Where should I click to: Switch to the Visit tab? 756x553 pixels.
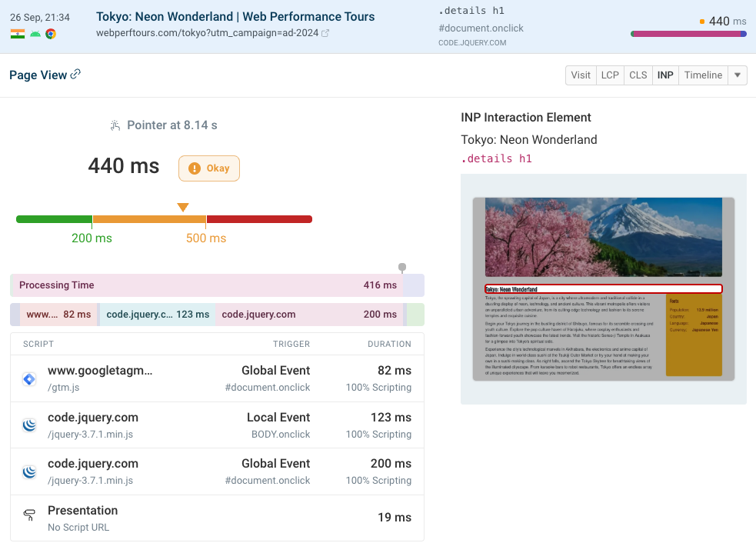pos(581,75)
